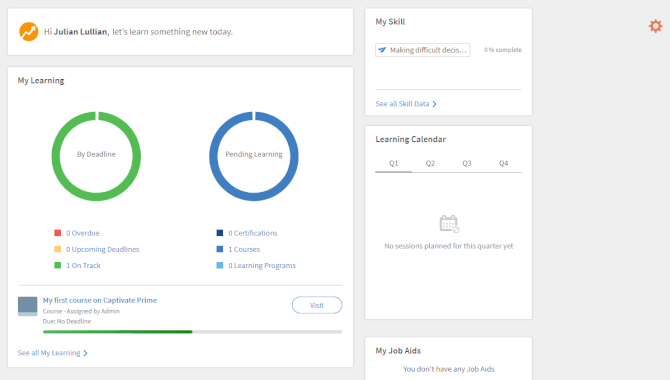
Task: Open the Making difficult decisions skill
Action: tap(423, 50)
